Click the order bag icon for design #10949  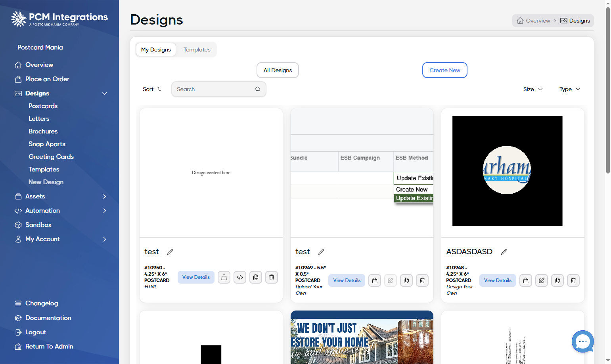(375, 280)
